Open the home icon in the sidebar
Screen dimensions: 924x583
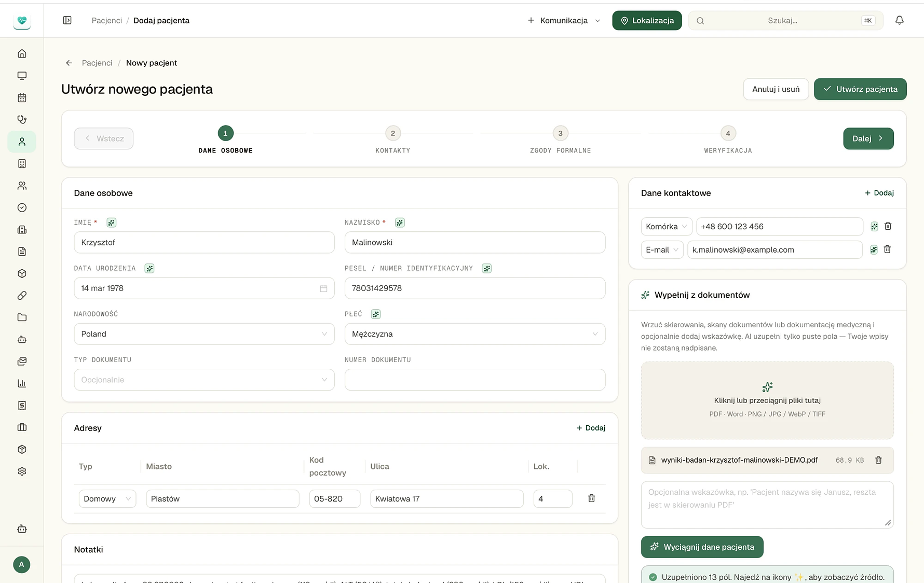coord(22,53)
